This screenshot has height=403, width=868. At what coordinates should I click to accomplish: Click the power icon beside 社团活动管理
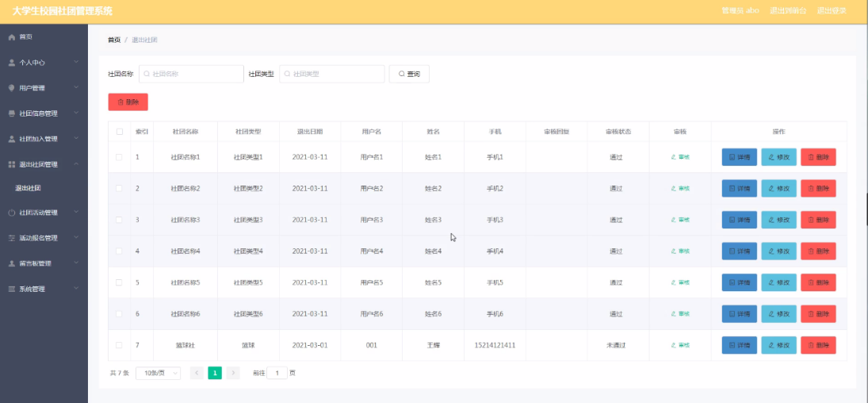pyautogui.click(x=12, y=213)
